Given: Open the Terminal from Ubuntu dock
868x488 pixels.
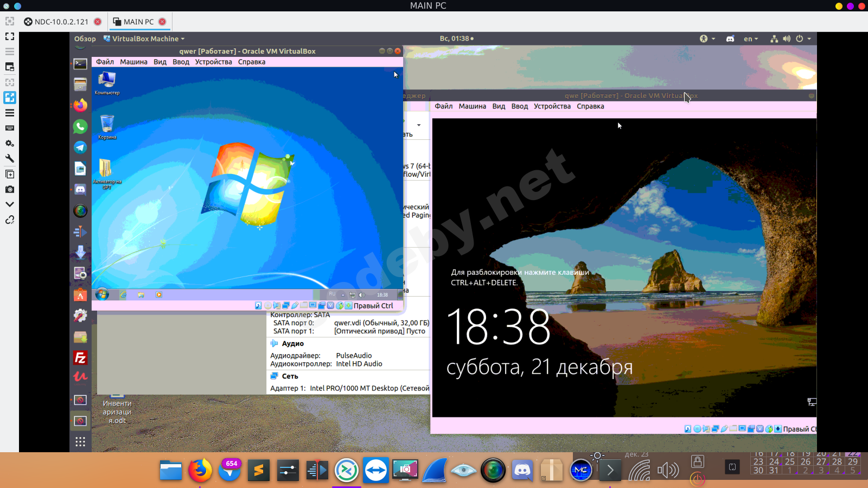Looking at the screenshot, I should pyautogui.click(x=80, y=63).
